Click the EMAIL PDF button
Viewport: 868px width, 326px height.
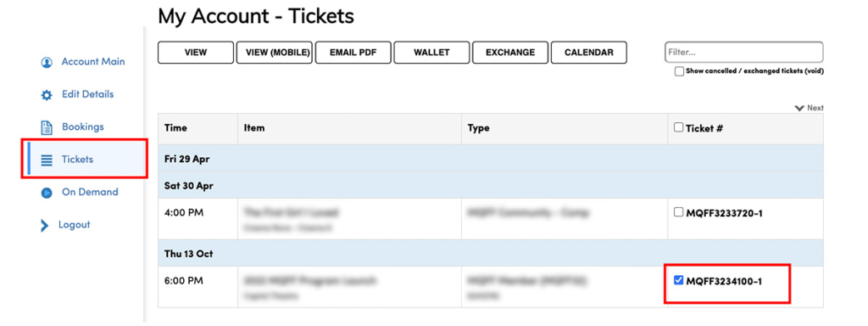pos(353,53)
